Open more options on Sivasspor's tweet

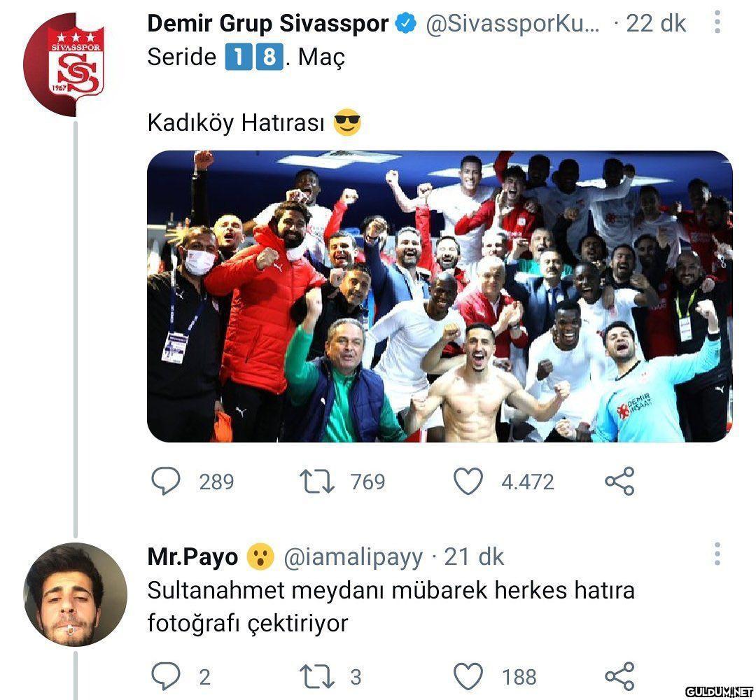pyautogui.click(x=717, y=22)
